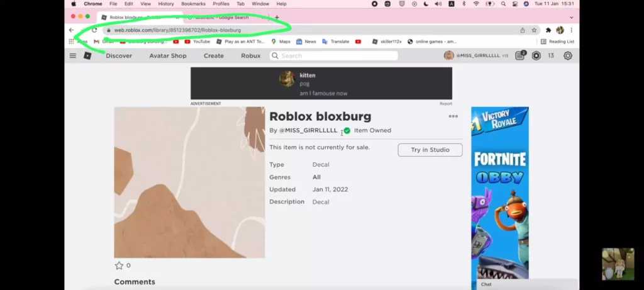
Task: Click the Roblox logo home icon
Action: click(x=87, y=55)
